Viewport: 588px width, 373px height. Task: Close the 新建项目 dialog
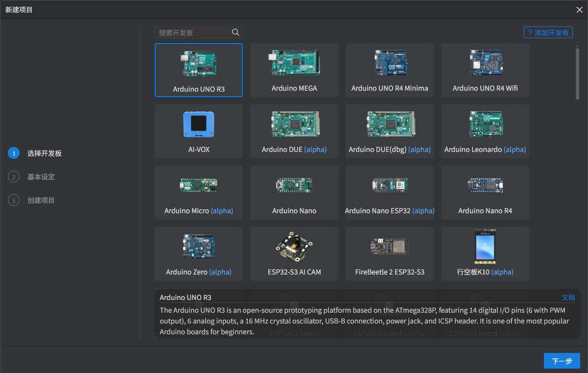[580, 10]
